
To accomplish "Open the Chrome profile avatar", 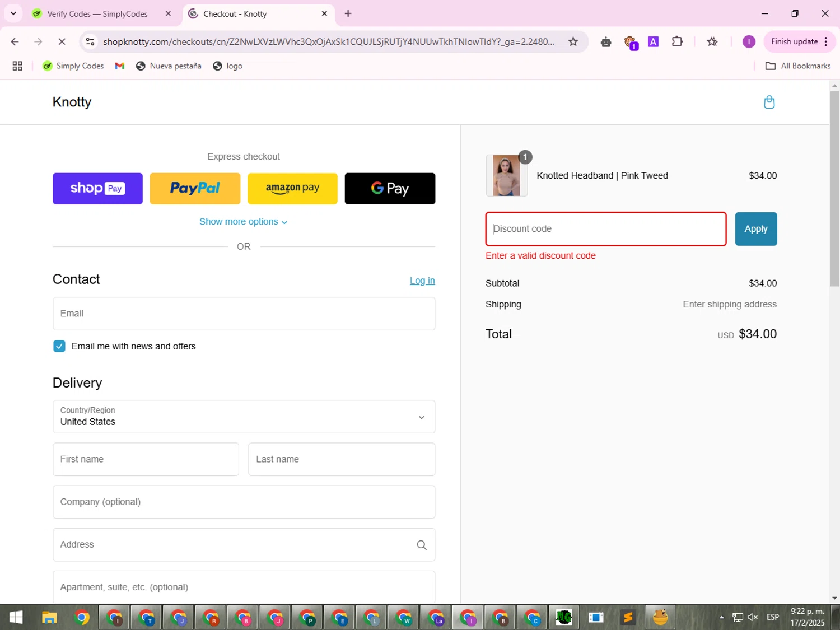I will (x=749, y=41).
